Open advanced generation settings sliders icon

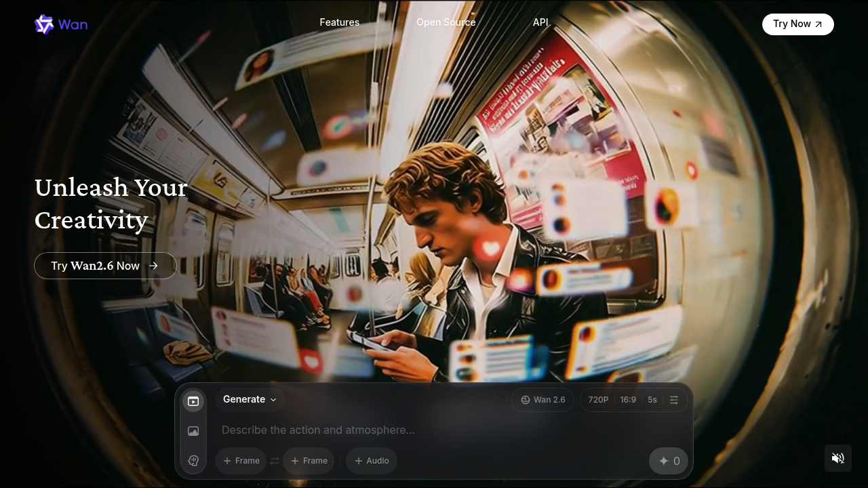pos(674,399)
